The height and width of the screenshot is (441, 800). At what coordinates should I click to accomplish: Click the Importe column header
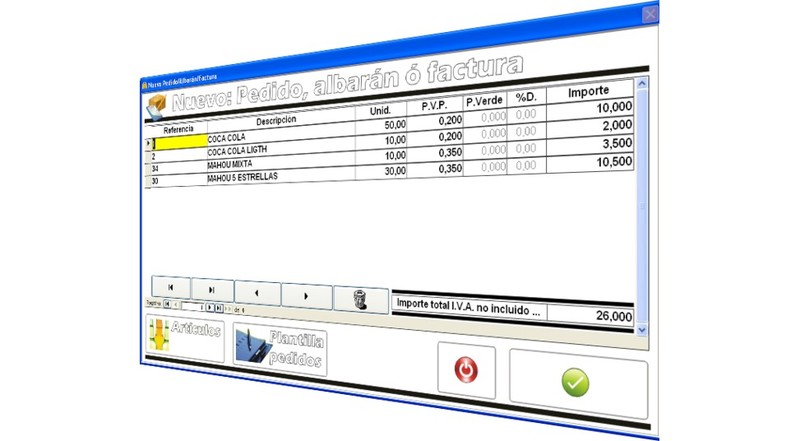point(588,92)
